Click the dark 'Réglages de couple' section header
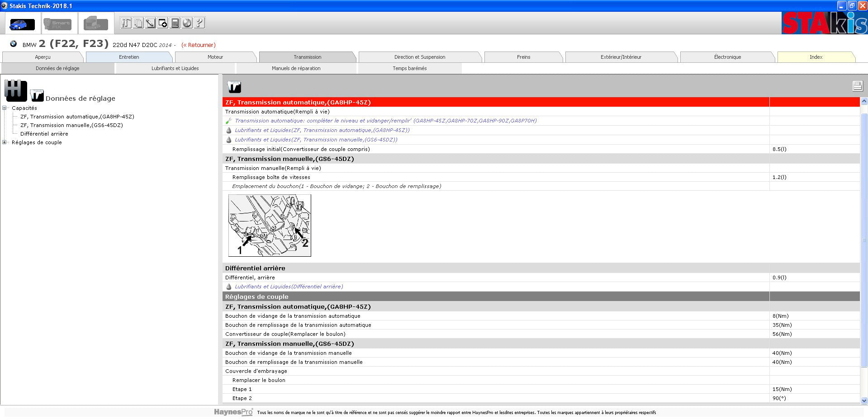The height and width of the screenshot is (419, 868). coord(541,297)
